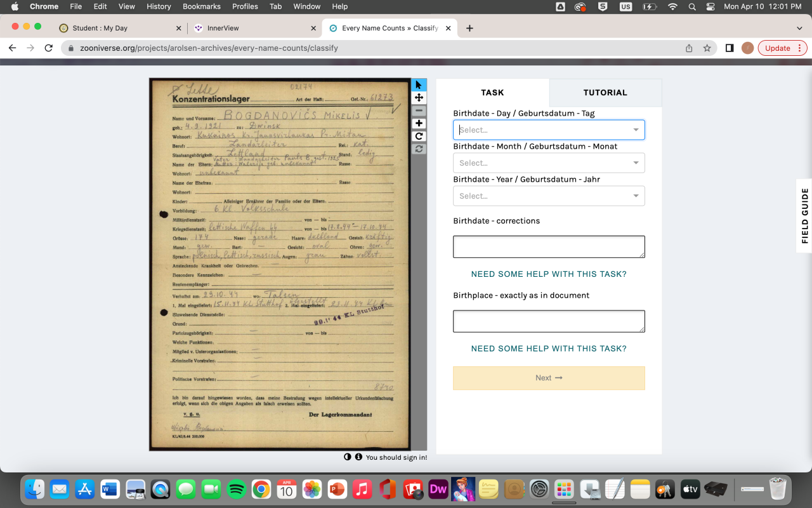Toggle image invert icon below document
Viewport: 812px width, 508px height.
[x=348, y=457]
